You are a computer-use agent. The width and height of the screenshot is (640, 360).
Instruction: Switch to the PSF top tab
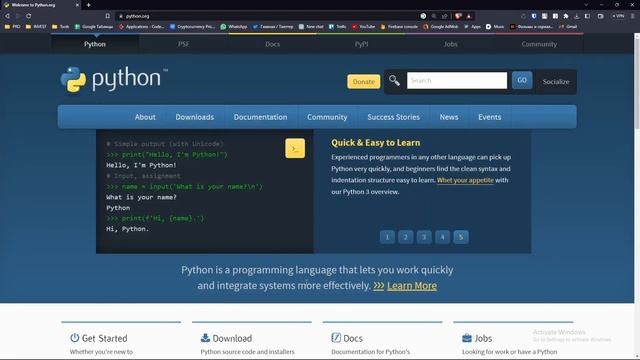click(x=184, y=44)
